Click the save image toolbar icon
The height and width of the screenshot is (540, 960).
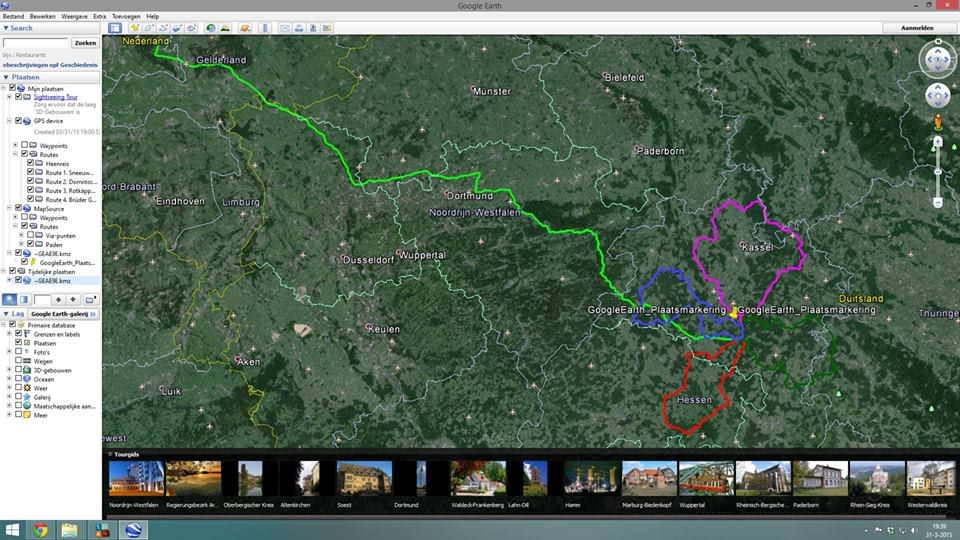[x=313, y=28]
